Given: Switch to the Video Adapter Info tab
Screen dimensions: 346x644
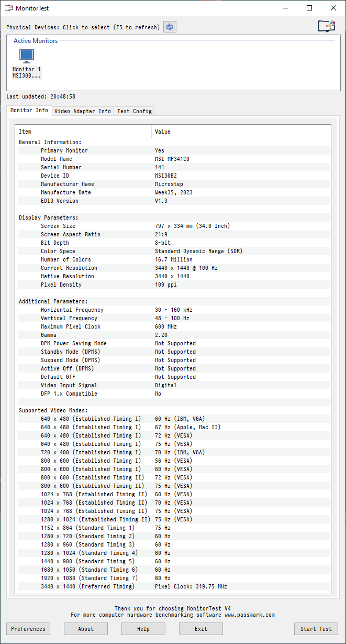Looking at the screenshot, I should (83, 111).
